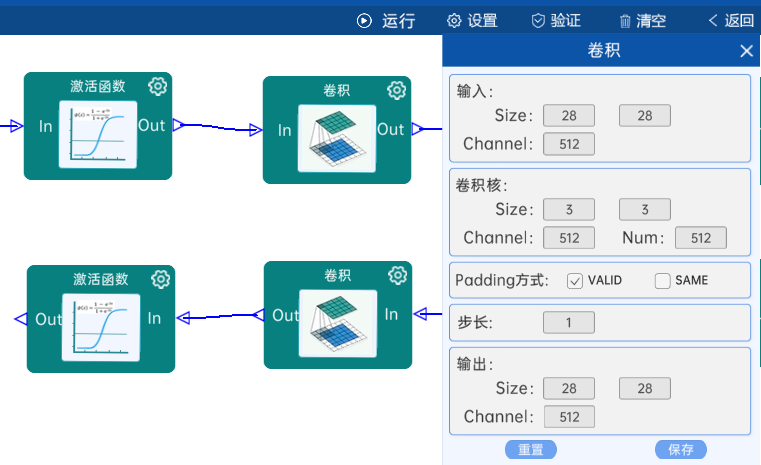
Task: Click In port arrow of bottom 卷积 node
Action: [x=420, y=314]
